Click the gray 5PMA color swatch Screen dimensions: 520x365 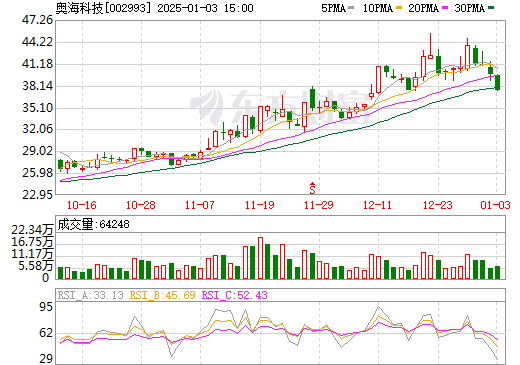[351, 8]
